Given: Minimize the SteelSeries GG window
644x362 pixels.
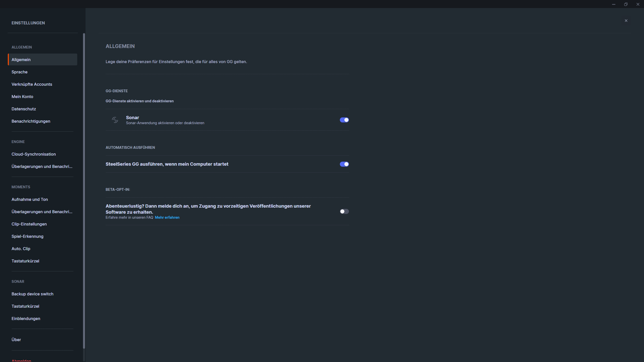Looking at the screenshot, I should click(x=614, y=4).
